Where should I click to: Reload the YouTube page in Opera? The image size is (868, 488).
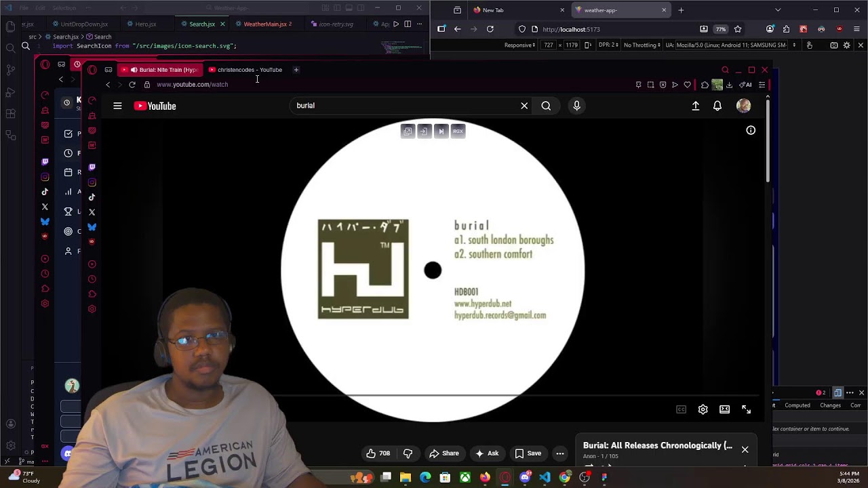(x=132, y=85)
